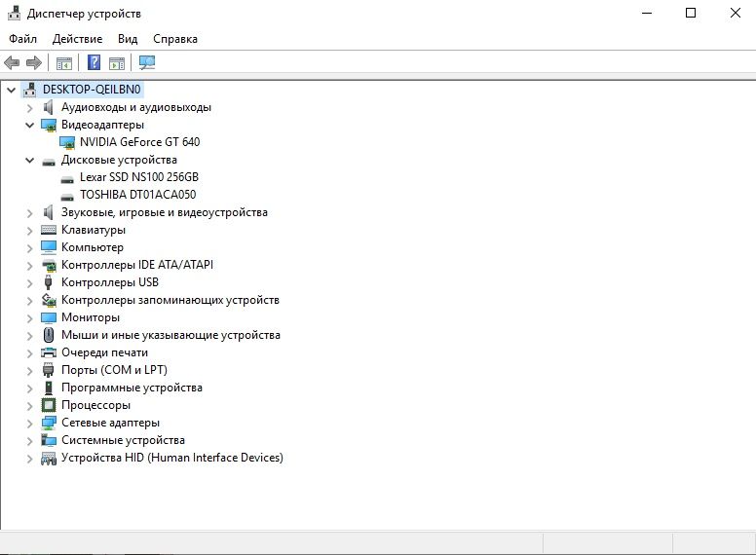Viewport: 756px width, 555px height.
Task: Select Мыши и иные указывающие устройства label
Action: click(x=170, y=335)
